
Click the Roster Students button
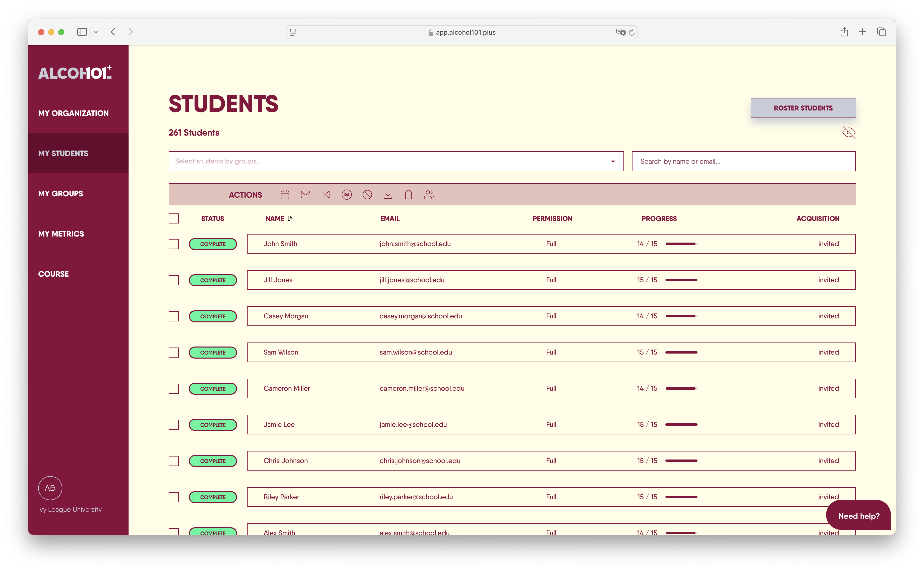tap(803, 108)
